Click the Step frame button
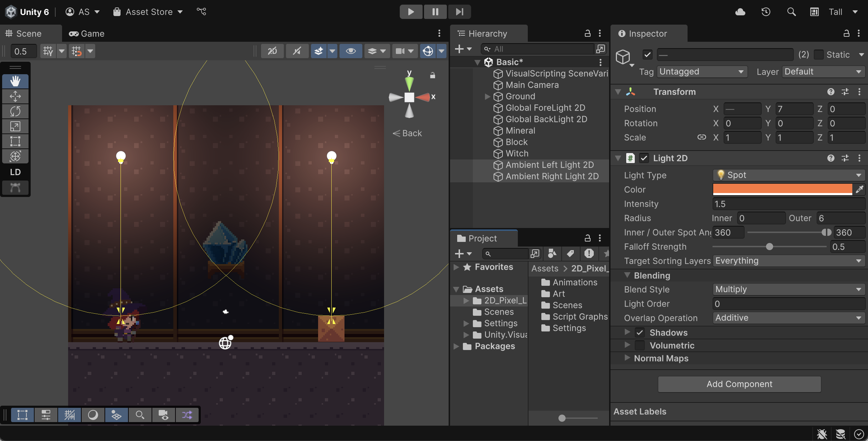This screenshot has height=441, width=868. coord(459,12)
